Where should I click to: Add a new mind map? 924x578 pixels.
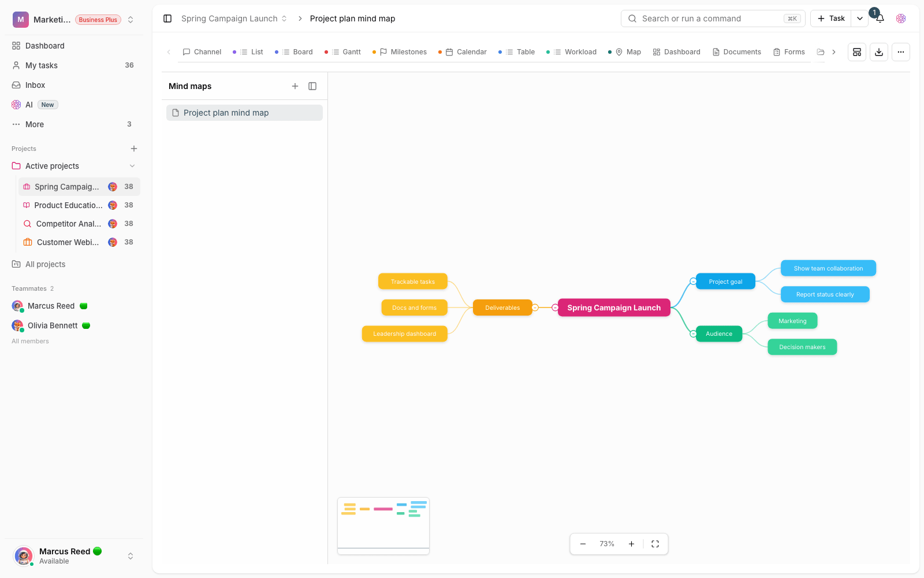tap(295, 86)
